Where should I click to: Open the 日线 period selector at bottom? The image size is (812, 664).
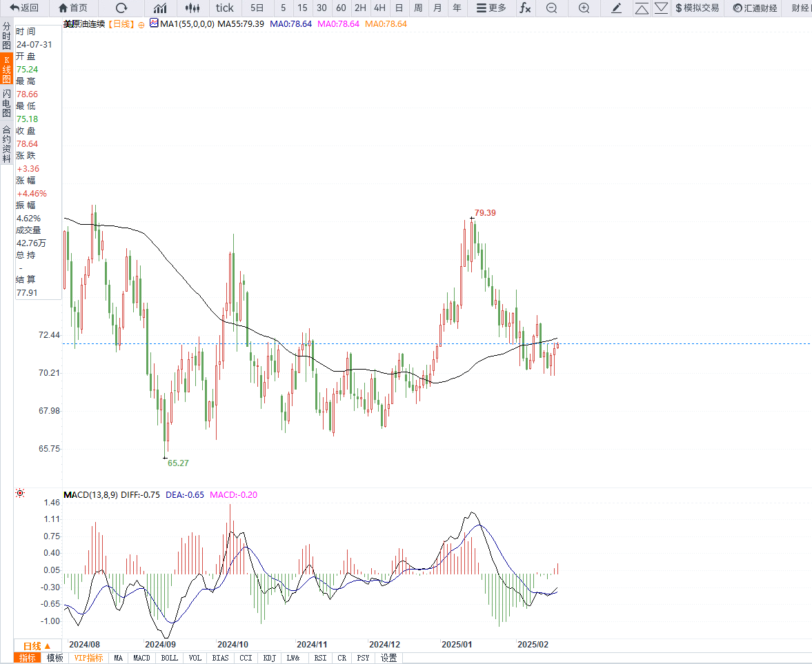pyautogui.click(x=37, y=646)
